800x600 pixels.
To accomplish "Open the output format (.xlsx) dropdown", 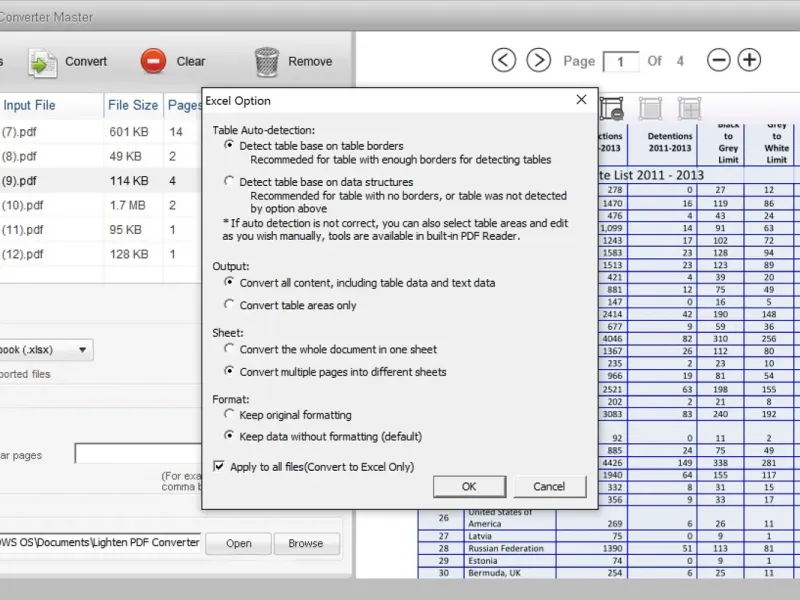I will 82,350.
